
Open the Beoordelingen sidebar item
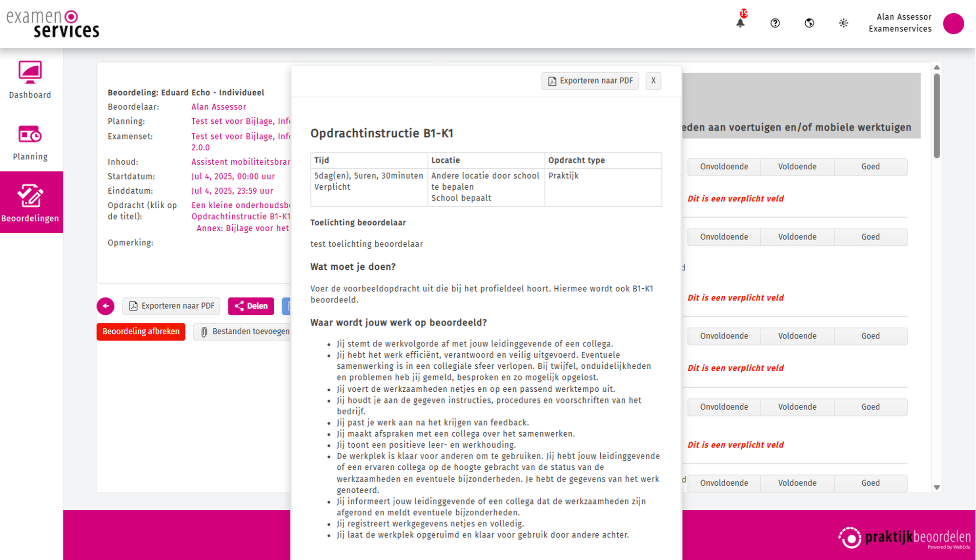[30, 202]
